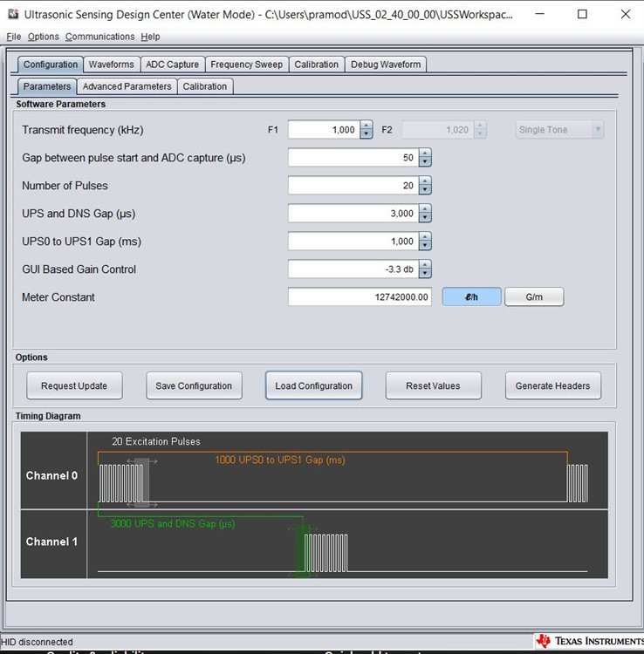Screen dimensions: 644x654
Task: Click the Load Configuration button
Action: (x=314, y=385)
